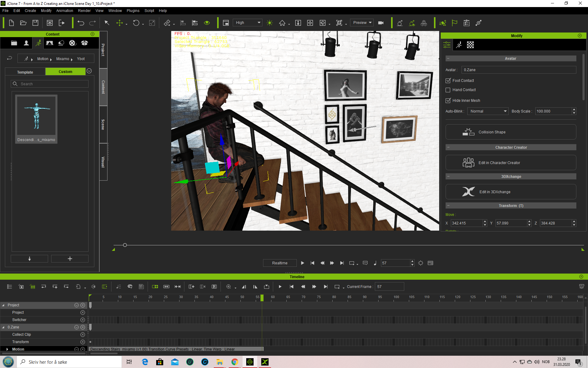588x368 pixels.
Task: Toggle the green eye visibility icon in toolbar
Action: pos(207,23)
